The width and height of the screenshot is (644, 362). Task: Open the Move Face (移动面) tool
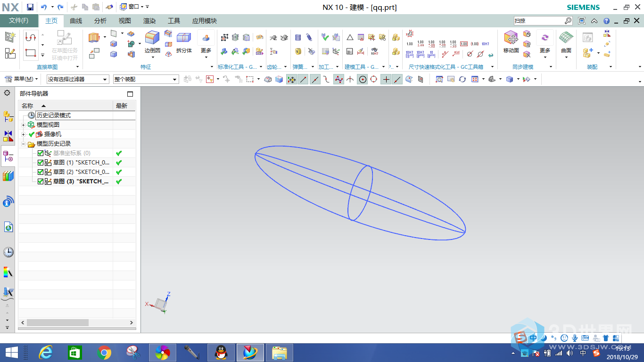511,42
